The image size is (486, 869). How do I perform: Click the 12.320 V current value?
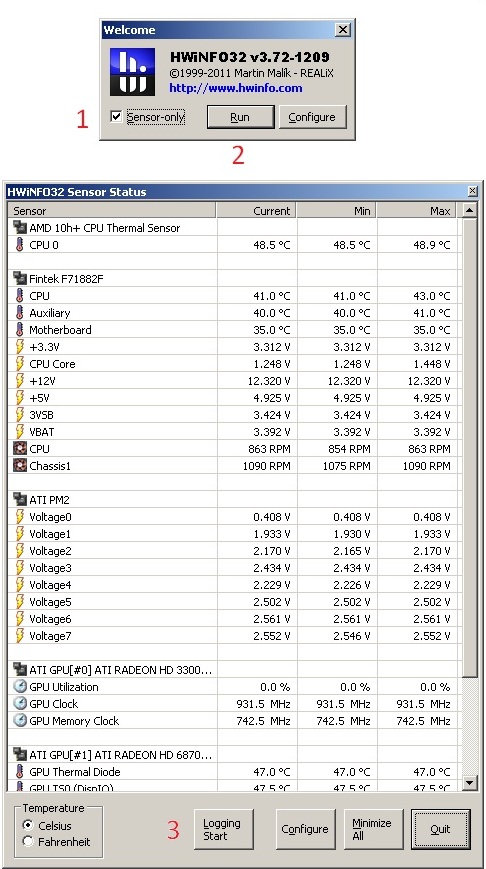pos(269,381)
